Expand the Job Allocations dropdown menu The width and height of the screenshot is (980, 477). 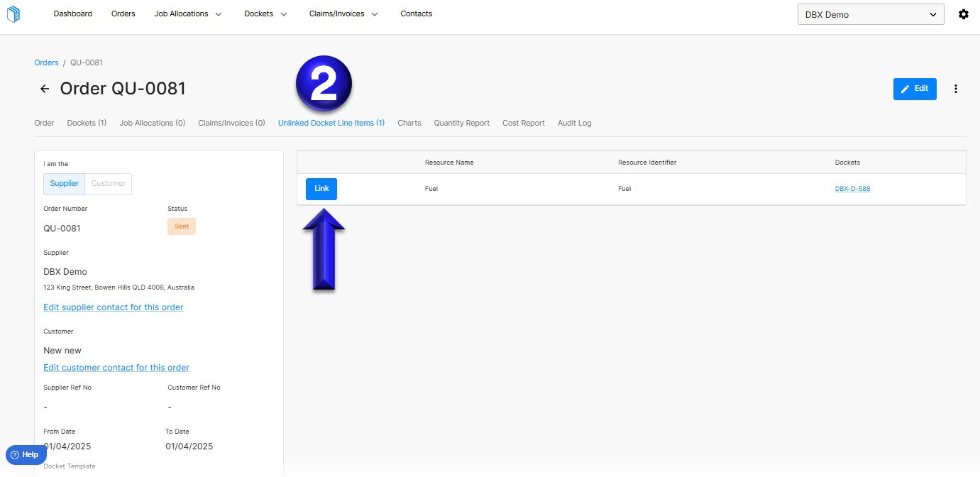[x=187, y=13]
